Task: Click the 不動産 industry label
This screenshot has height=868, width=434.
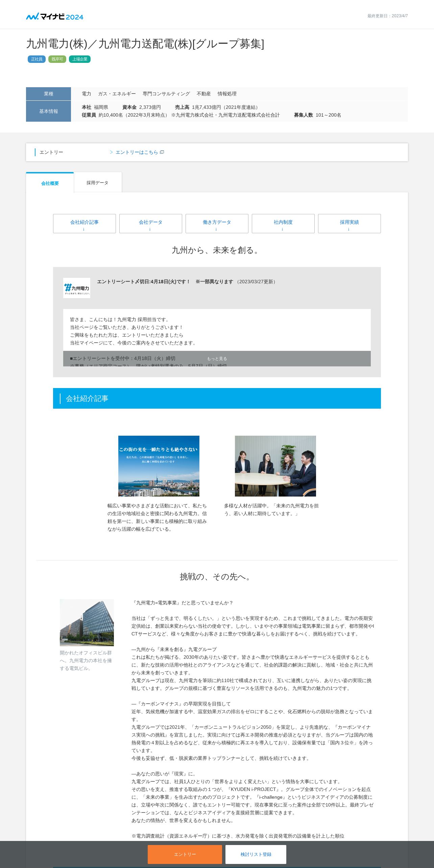Action: pyautogui.click(x=204, y=94)
